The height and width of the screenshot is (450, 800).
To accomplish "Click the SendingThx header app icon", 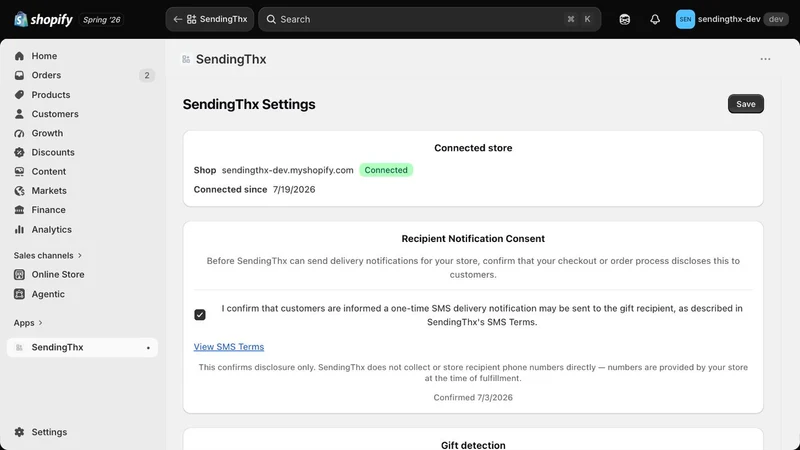I will [186, 60].
